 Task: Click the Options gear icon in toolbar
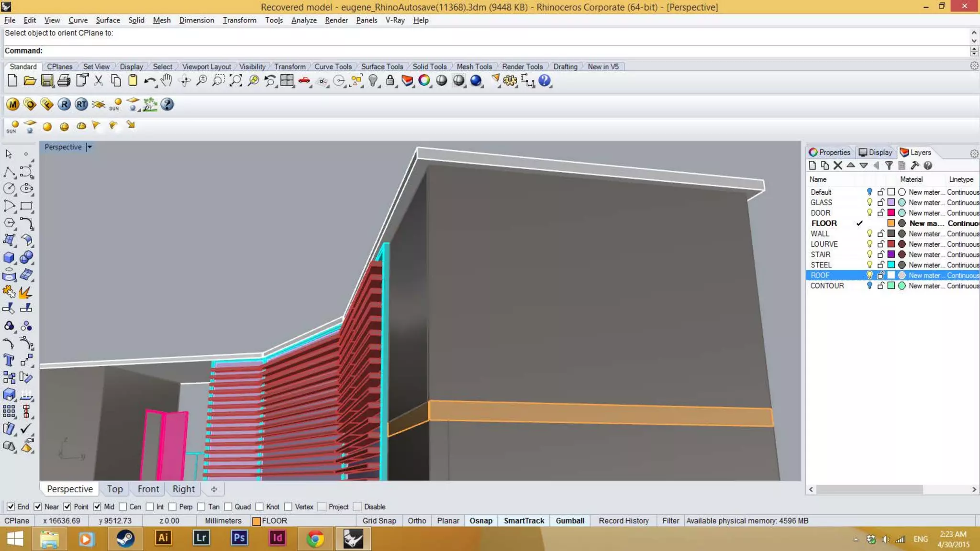point(510,81)
